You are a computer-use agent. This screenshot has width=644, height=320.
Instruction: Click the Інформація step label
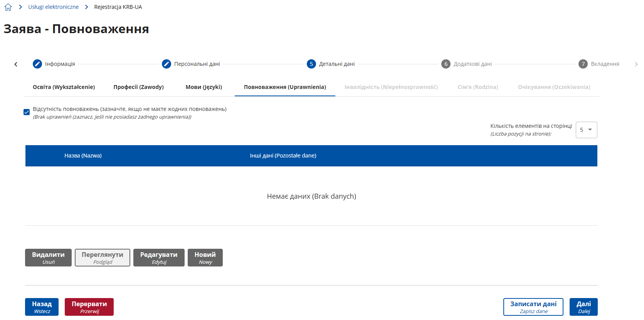[x=60, y=64]
